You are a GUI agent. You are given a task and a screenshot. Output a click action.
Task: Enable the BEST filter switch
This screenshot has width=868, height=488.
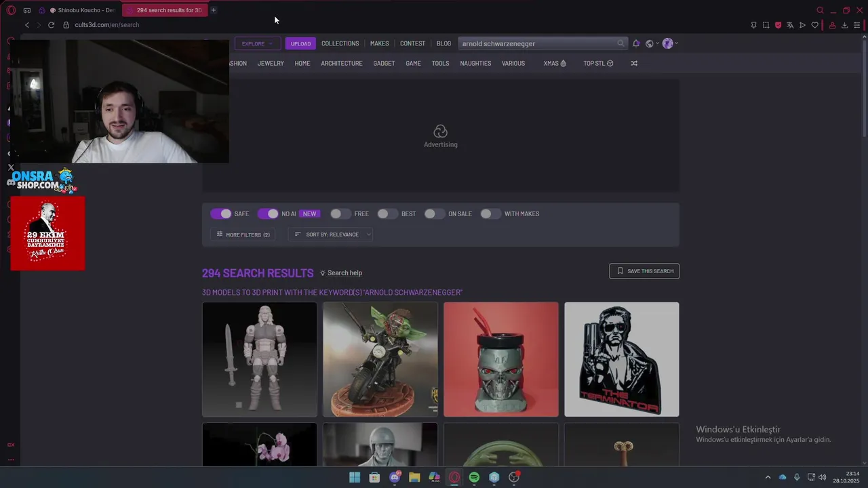[x=388, y=213]
